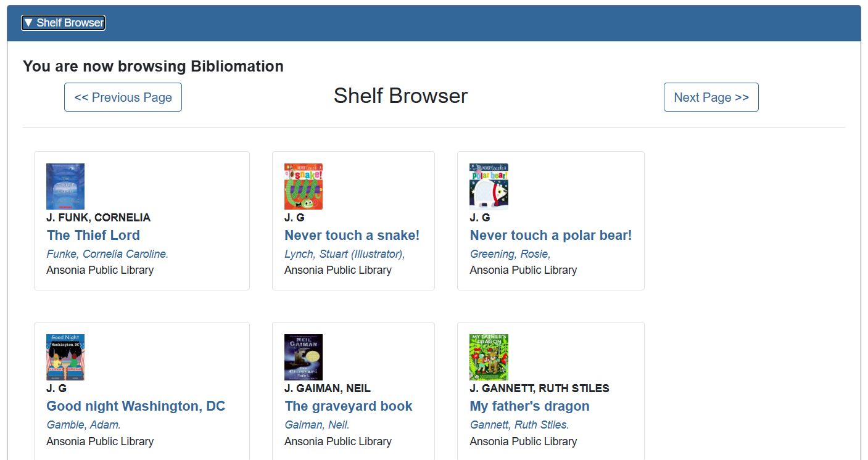Screen dimensions: 868x460
Task: Go to the Next Page of results
Action: coord(711,97)
